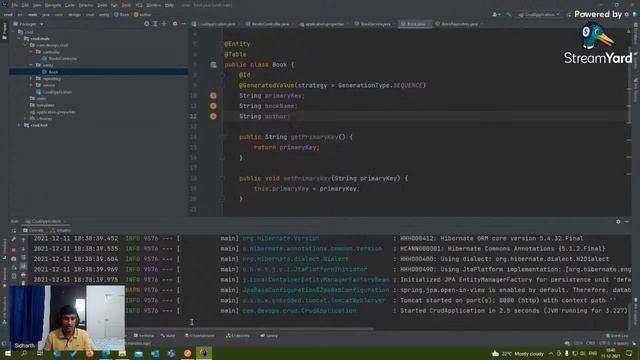
Task: Open the Navigate menu
Action: click(53, 5)
